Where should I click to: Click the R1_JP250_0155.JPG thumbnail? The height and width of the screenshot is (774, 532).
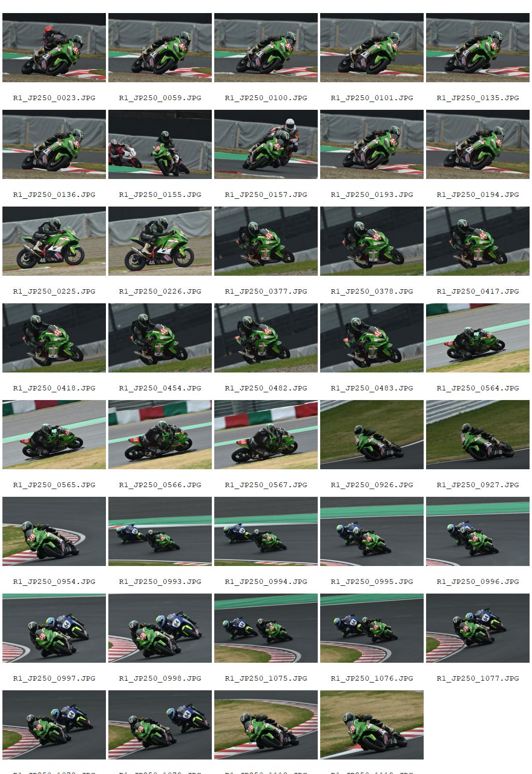coord(160,144)
